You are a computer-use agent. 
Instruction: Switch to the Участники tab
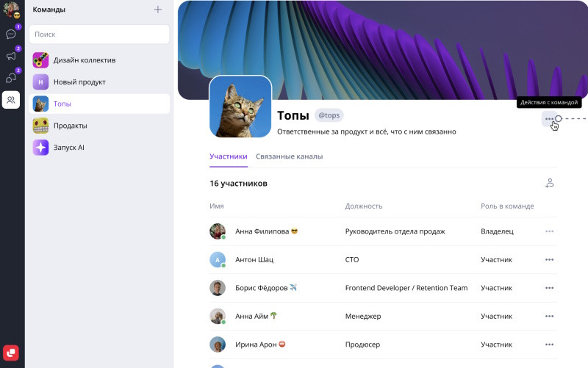pos(229,156)
